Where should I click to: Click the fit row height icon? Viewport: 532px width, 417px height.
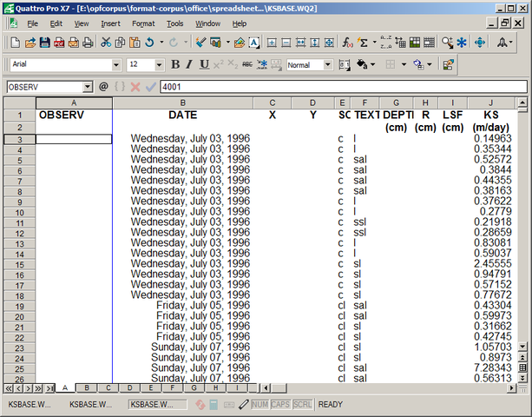315,43
